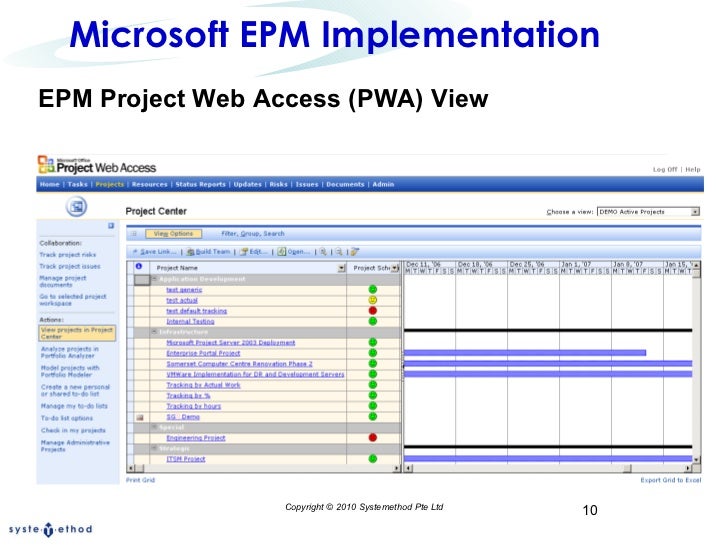Collapse the left sidebar with its corner icon
Viewport: 728px width, 546px height.
pyautogui.click(x=111, y=226)
